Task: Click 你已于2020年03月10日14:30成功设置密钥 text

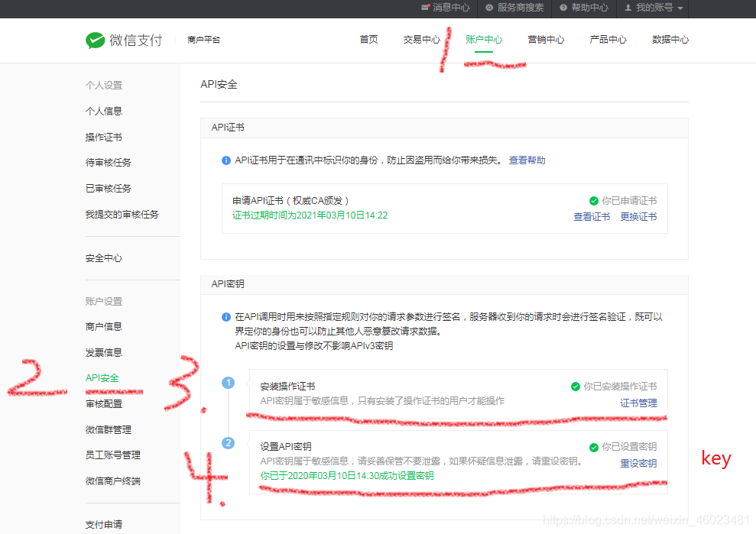Action: point(347,476)
